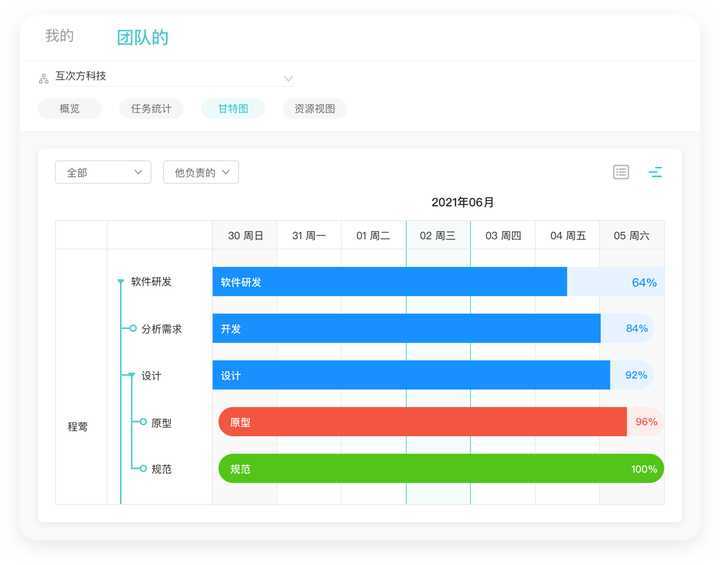
Task: Select the 02 周三 date column header
Action: 438,236
